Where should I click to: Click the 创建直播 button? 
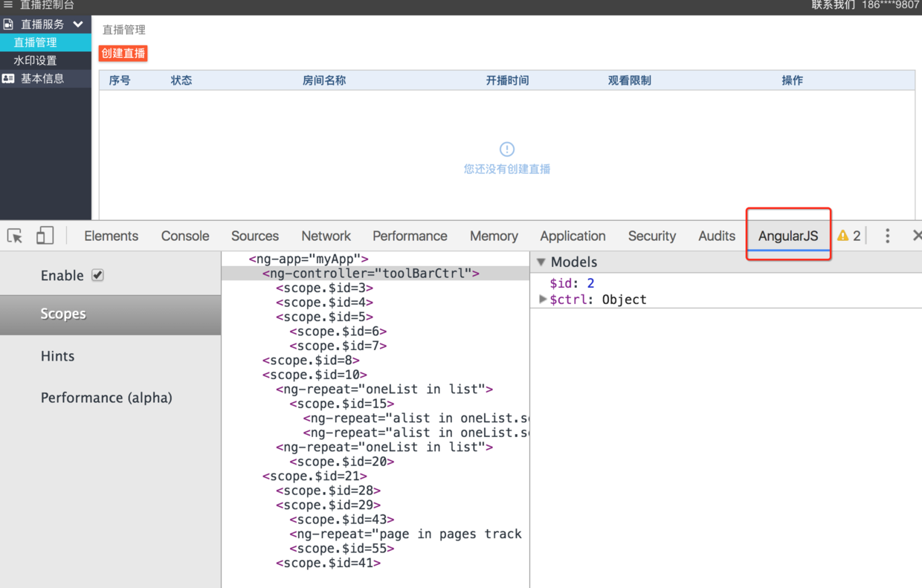[123, 54]
